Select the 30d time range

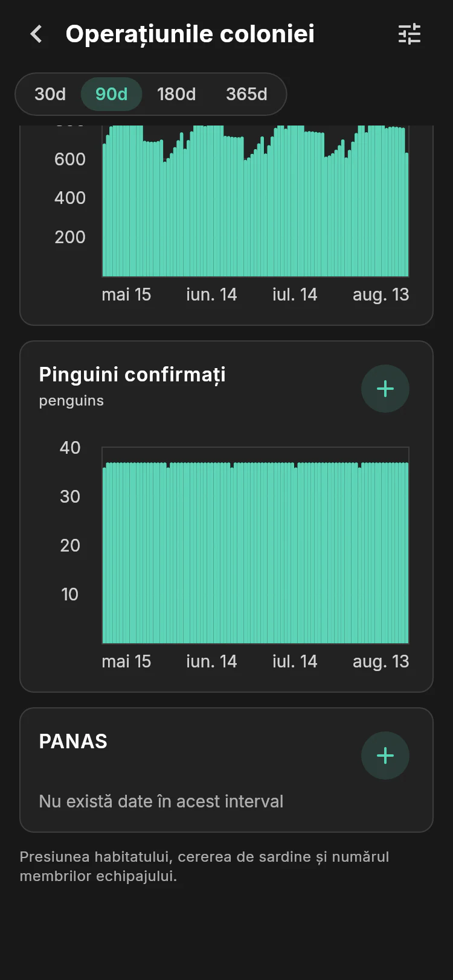point(50,94)
